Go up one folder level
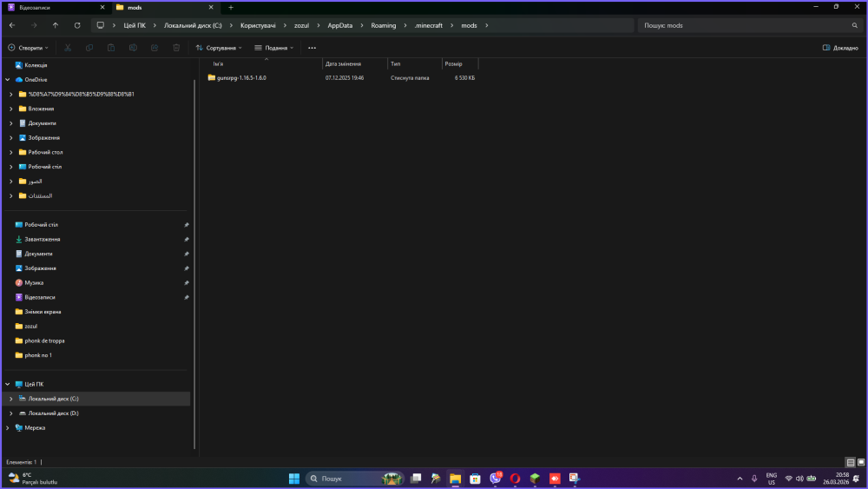This screenshot has width=868, height=489. [56, 25]
